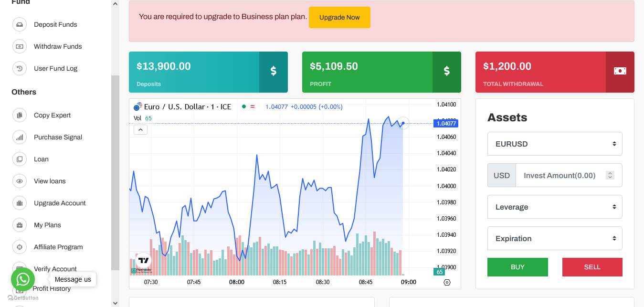644x307 pixels.
Task: Click the Deposit Funds sidebar icon
Action: 20,24
